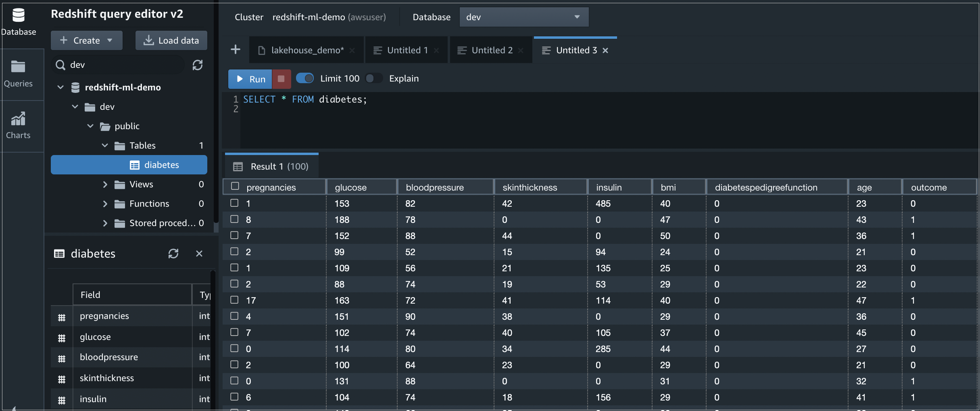Viewport: 980px width, 411px height.
Task: Check the select-all rows checkbox in header
Action: tap(235, 186)
